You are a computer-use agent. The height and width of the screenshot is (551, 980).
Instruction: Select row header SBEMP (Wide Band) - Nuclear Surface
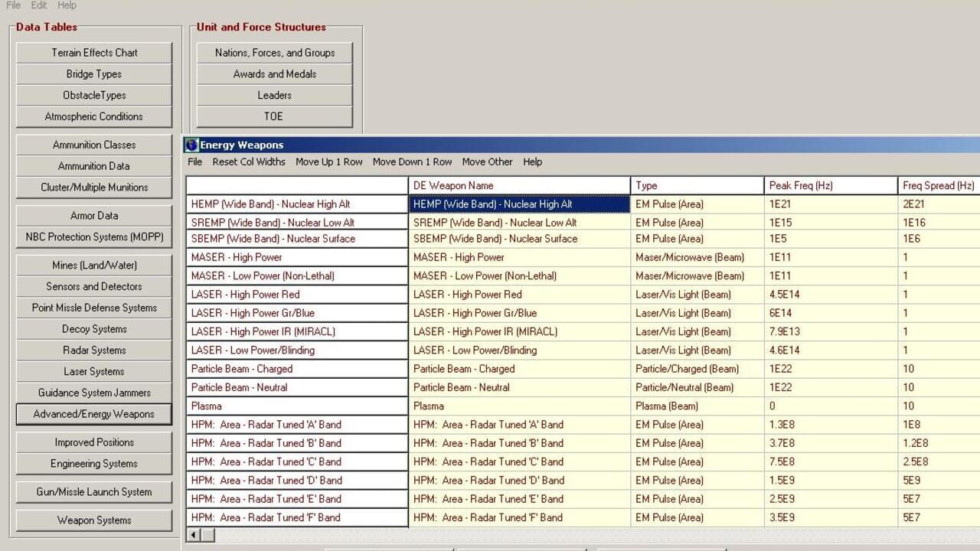click(x=297, y=239)
